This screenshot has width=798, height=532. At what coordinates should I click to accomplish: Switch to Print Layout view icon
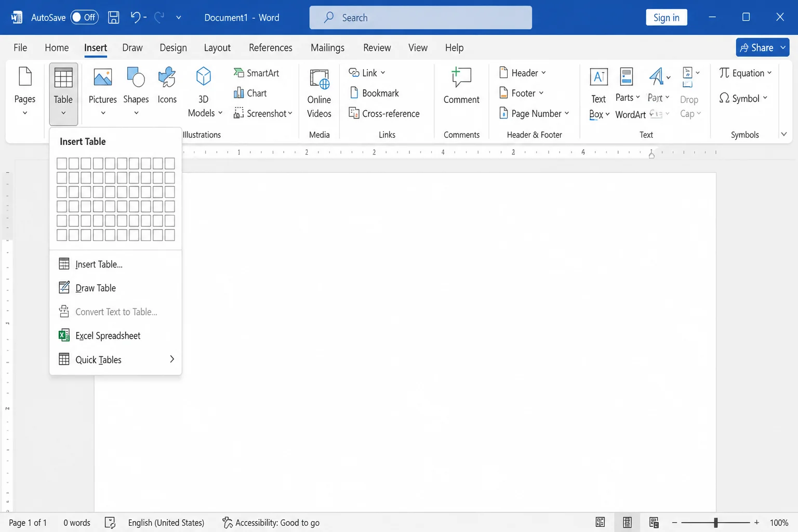point(627,523)
